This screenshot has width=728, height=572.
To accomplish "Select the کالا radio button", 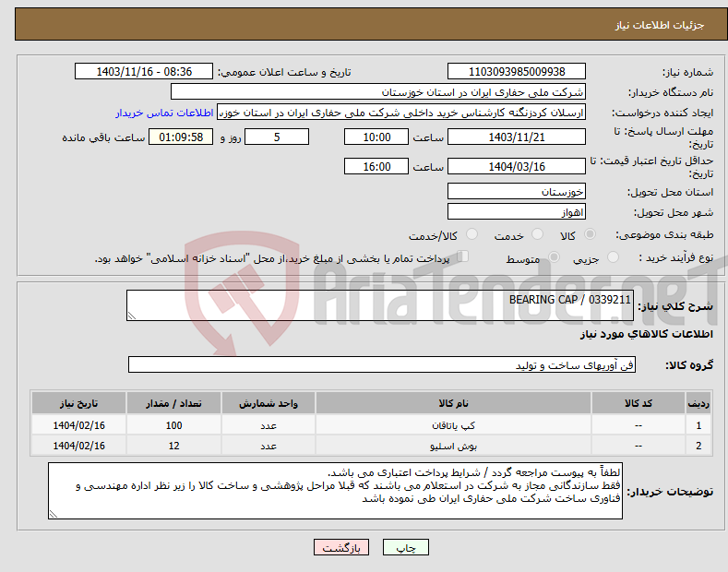I will (590, 234).
